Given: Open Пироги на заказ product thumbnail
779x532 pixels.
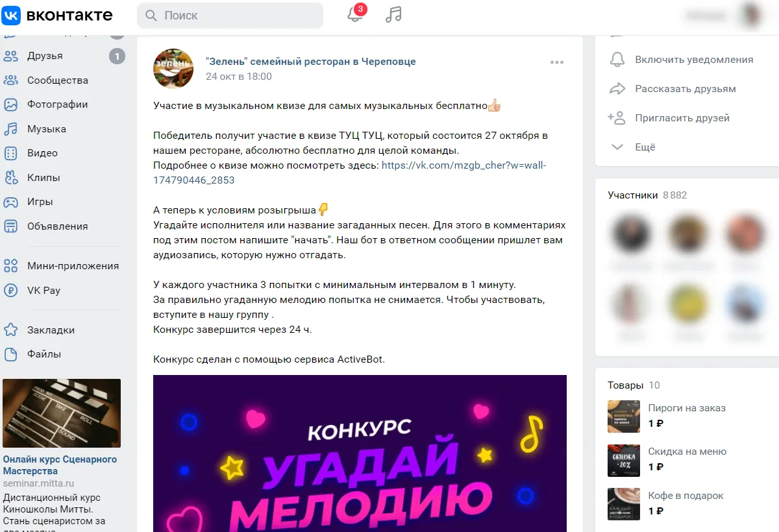Looking at the screenshot, I should 624,416.
